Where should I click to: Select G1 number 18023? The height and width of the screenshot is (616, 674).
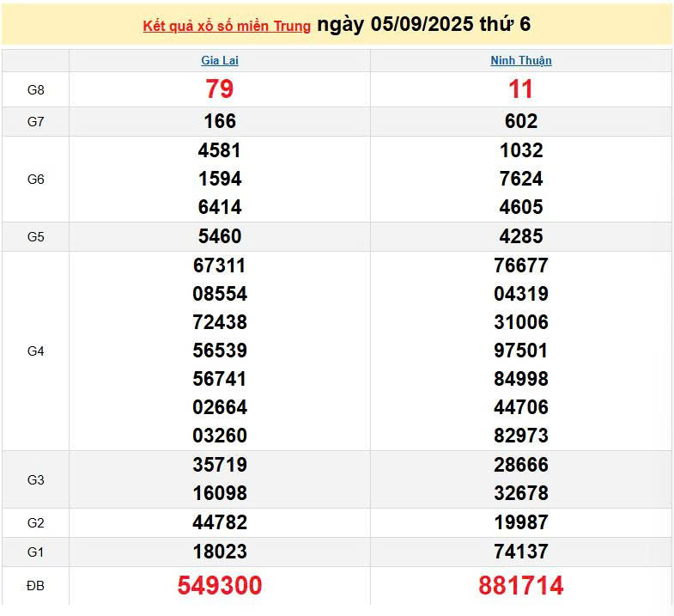220,552
